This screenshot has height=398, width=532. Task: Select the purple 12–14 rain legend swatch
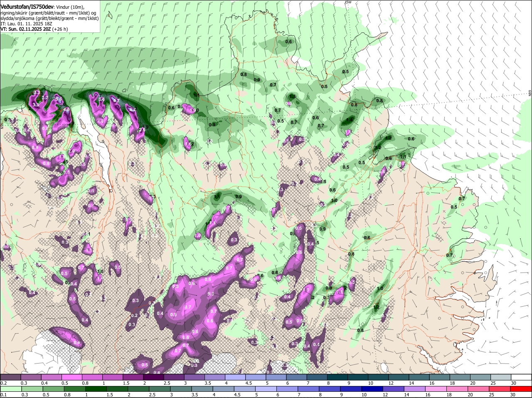(394, 389)
